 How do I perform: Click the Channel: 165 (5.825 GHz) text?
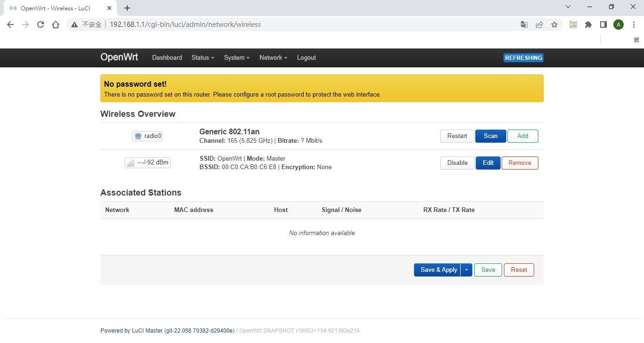pos(236,141)
